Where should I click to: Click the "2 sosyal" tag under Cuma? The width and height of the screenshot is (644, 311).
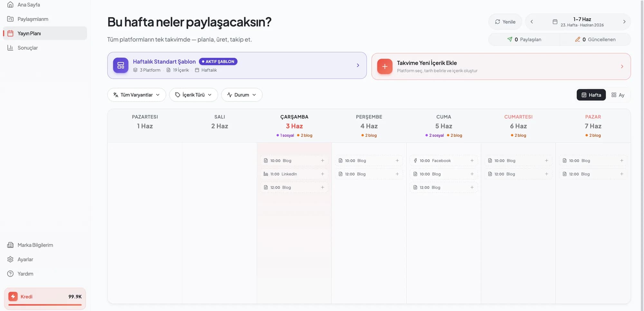(434, 135)
